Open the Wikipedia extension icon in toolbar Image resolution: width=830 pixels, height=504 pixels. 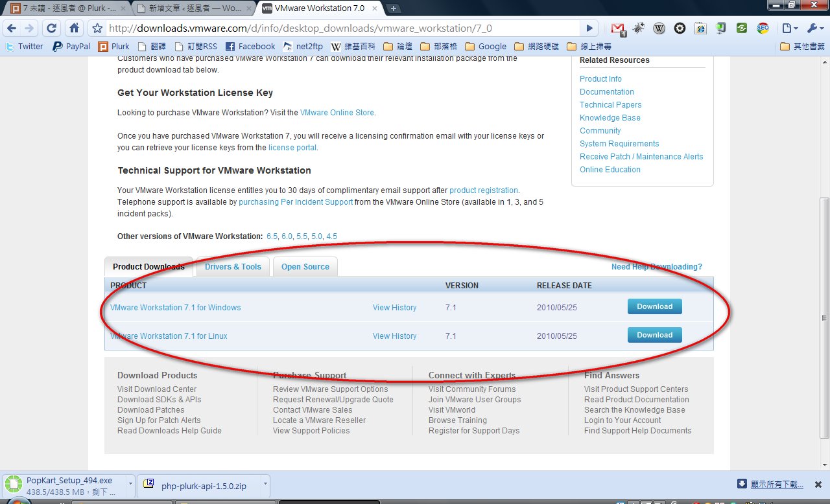click(659, 29)
